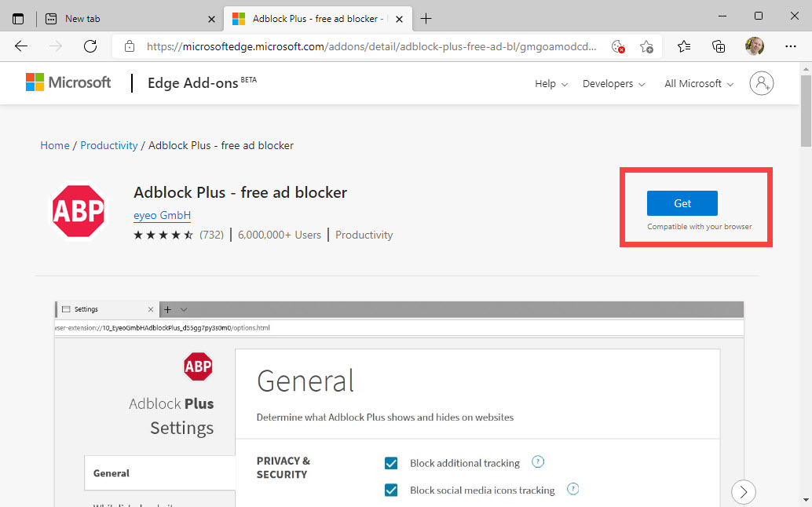Click the cookies blocked indicator icon
Image resolution: width=812 pixels, height=507 pixels.
(618, 46)
